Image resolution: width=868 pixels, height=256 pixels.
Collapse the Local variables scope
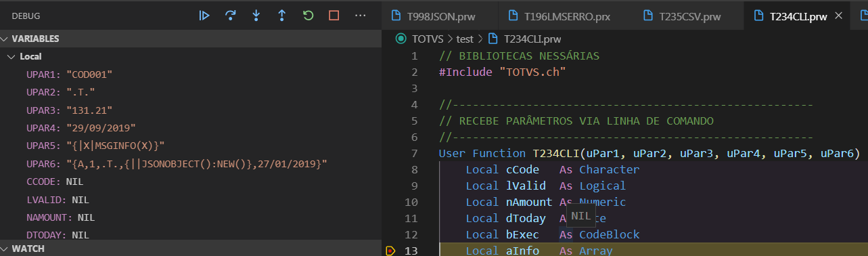pyautogui.click(x=191, y=57)
